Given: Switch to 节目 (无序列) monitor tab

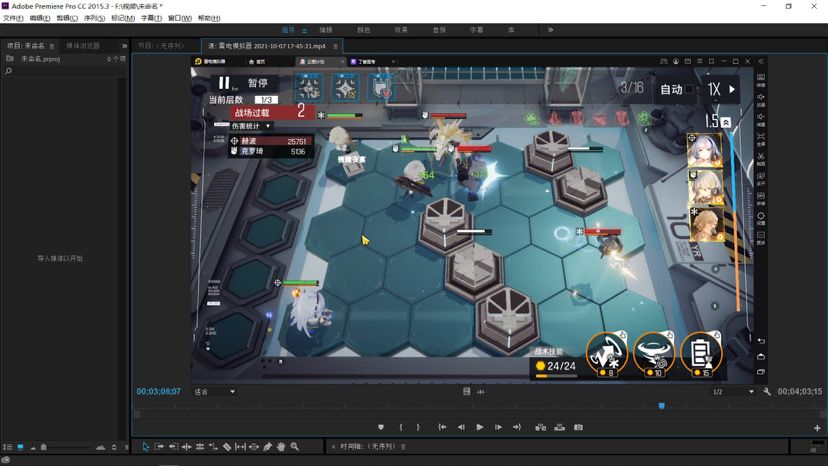Looking at the screenshot, I should coord(162,46).
